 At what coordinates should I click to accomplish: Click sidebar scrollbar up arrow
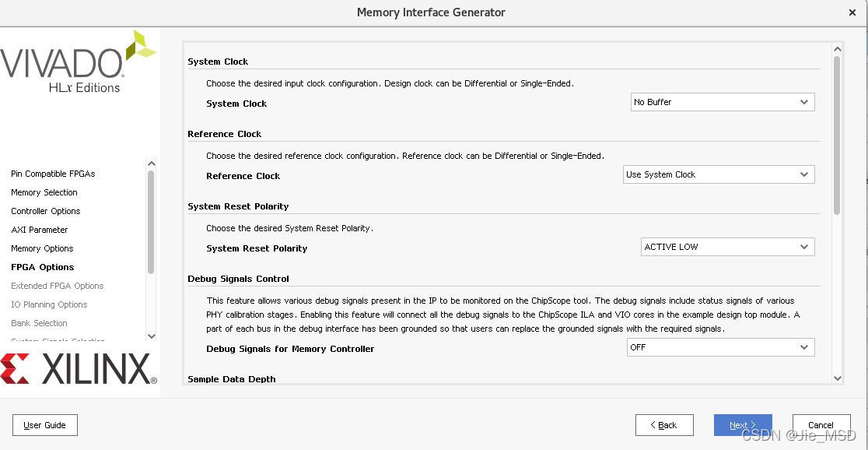(151, 163)
